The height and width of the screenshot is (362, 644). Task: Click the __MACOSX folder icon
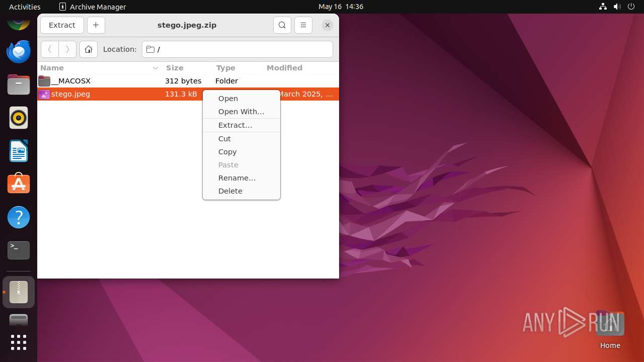[44, 81]
